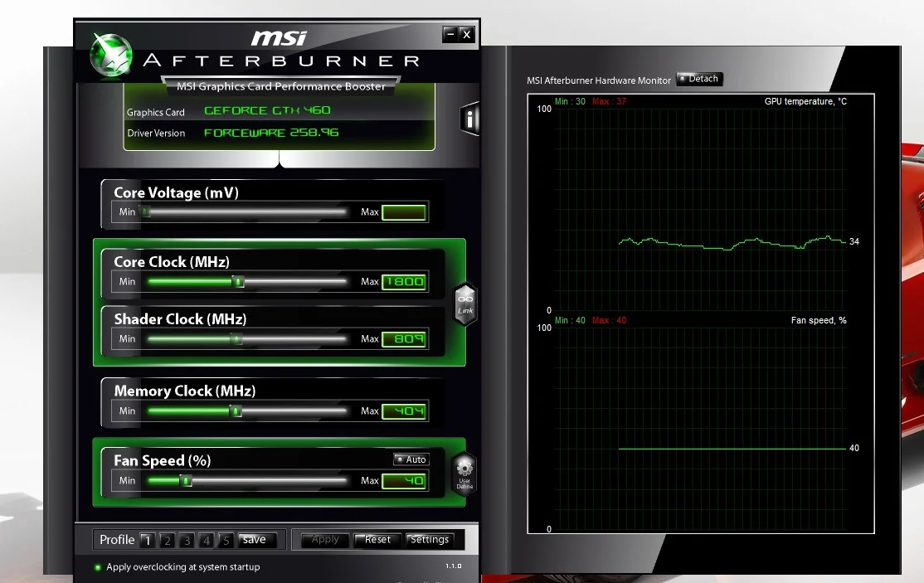Open the information panel via the i icon
Viewport: 924px width, 583px height.
[x=469, y=119]
